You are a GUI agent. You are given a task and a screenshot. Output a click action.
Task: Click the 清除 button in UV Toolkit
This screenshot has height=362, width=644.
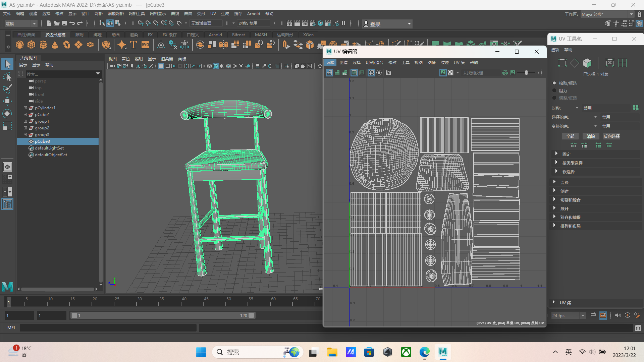pyautogui.click(x=591, y=136)
